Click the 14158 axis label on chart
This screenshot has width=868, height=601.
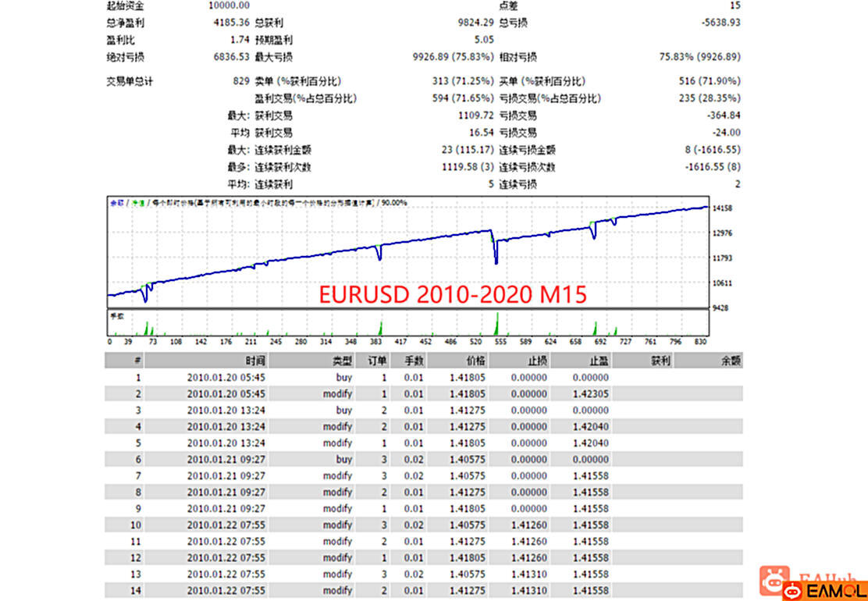pos(724,208)
